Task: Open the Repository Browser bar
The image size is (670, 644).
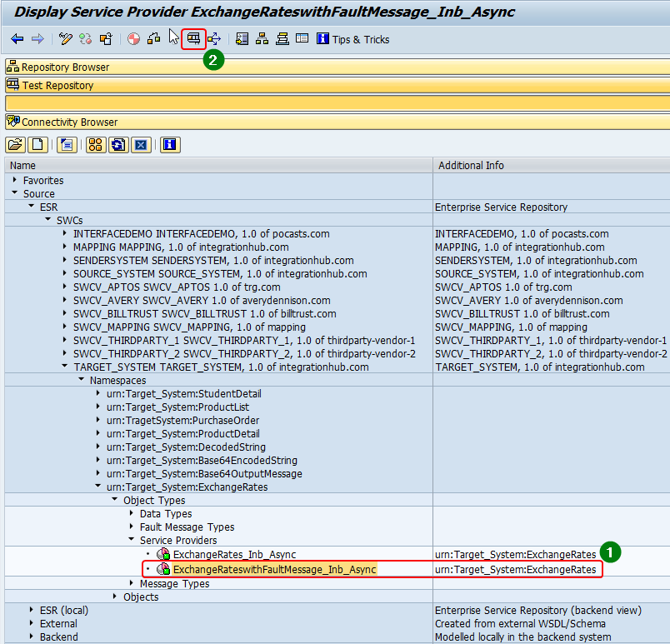Action: coord(337,67)
